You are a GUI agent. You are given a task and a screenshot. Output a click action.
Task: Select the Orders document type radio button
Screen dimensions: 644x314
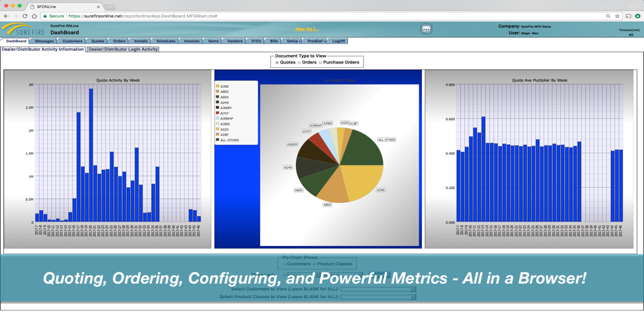pos(299,63)
